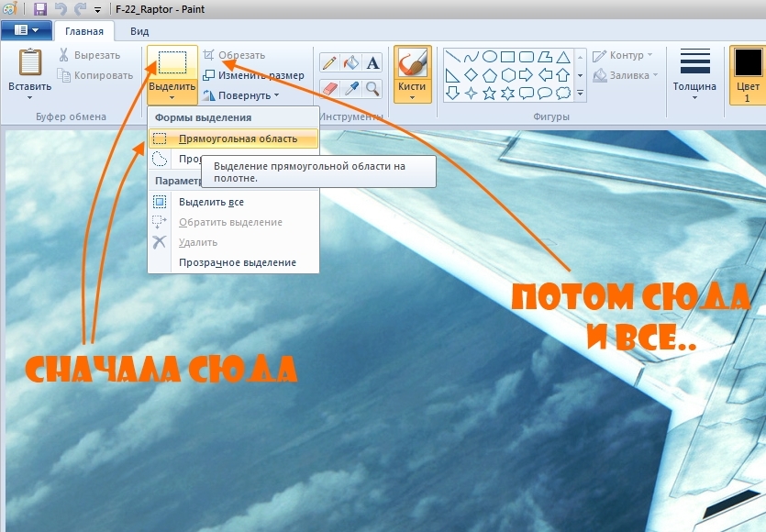This screenshot has width=766, height=532.
Task: Click the Копировать copy button
Action: tap(94, 75)
